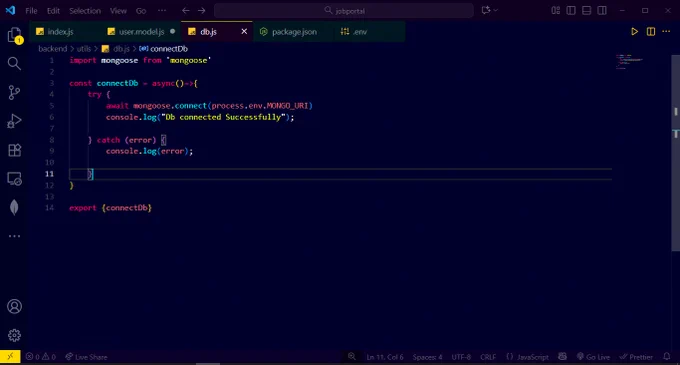680x365 pixels.
Task: Show additional views via activity bar ellipsis
Action: point(14,236)
